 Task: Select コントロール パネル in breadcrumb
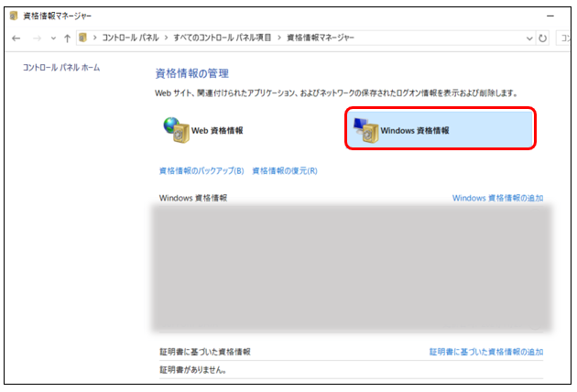(x=130, y=38)
